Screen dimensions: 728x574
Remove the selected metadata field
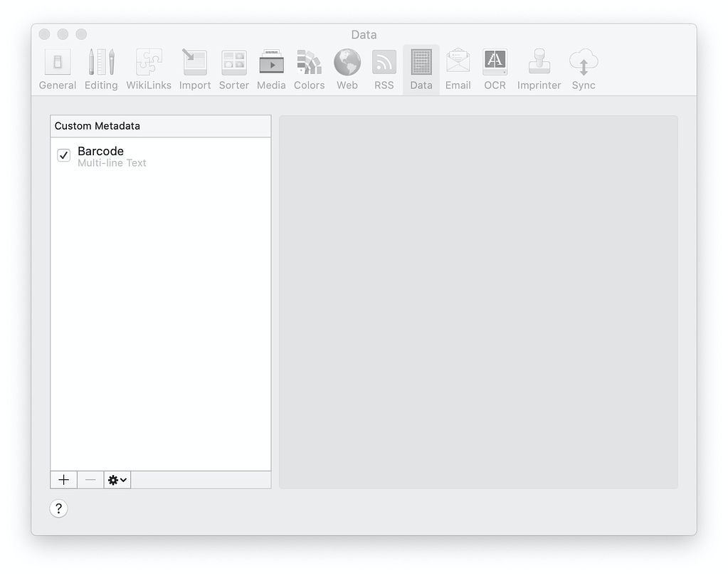tap(90, 479)
